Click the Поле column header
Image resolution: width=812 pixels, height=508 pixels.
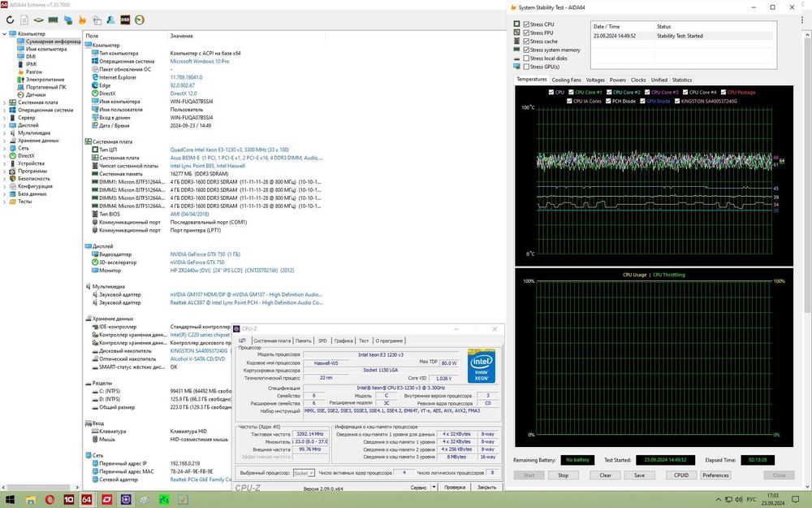(x=92, y=37)
